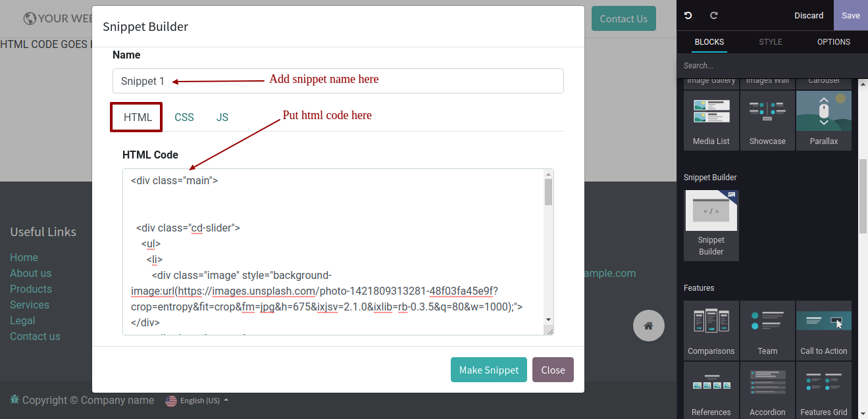Open the OPTIONS panel tab
The image size is (868, 419).
tap(833, 42)
